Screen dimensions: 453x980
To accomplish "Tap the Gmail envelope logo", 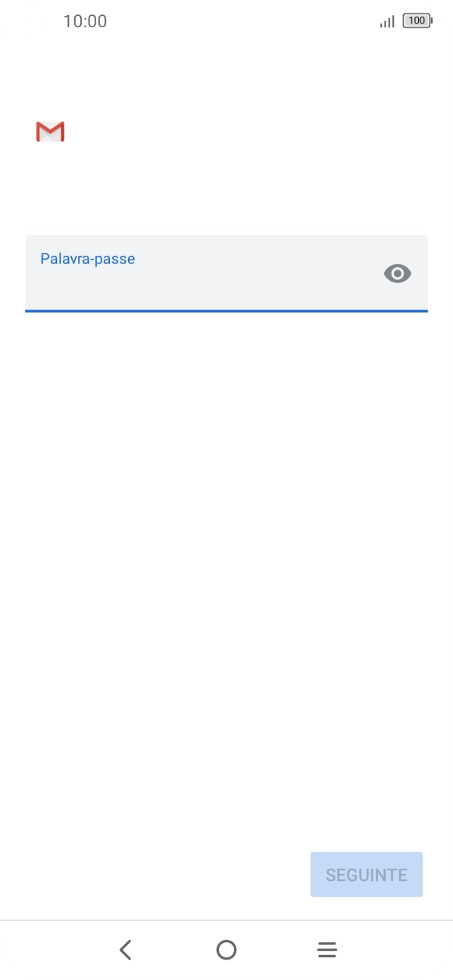I will pyautogui.click(x=50, y=132).
